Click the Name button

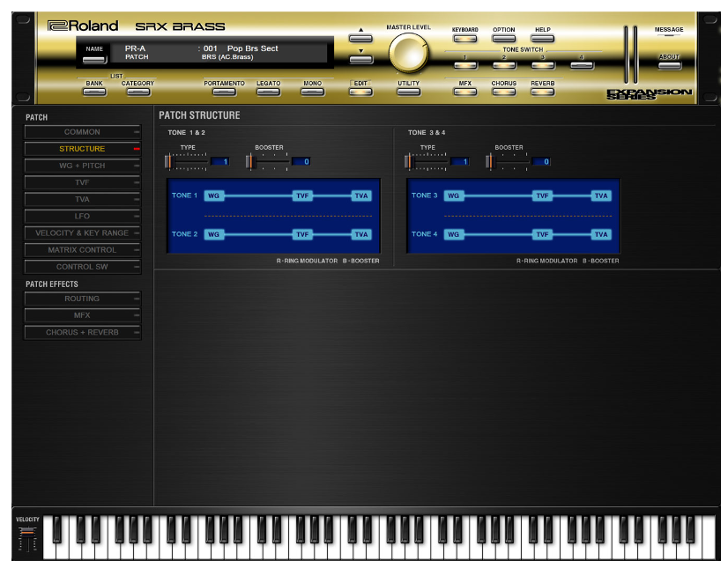point(94,60)
